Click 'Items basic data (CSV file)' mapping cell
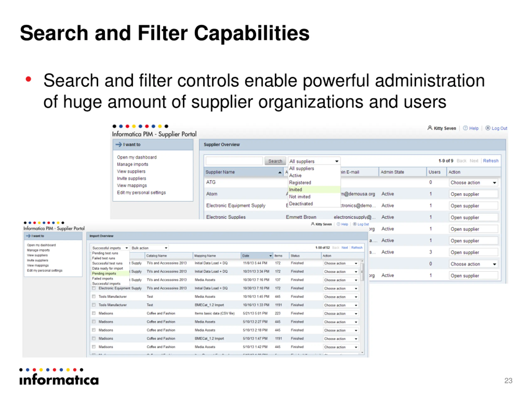 [x=214, y=313]
